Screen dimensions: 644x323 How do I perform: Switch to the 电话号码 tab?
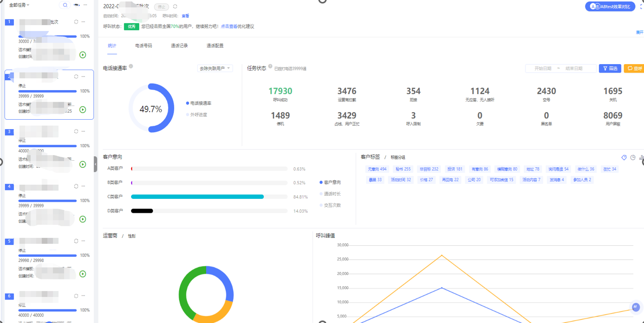(x=144, y=46)
